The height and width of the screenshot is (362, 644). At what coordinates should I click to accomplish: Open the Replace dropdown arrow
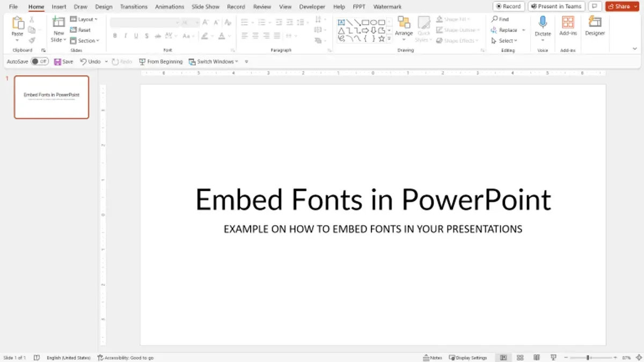pos(523,30)
